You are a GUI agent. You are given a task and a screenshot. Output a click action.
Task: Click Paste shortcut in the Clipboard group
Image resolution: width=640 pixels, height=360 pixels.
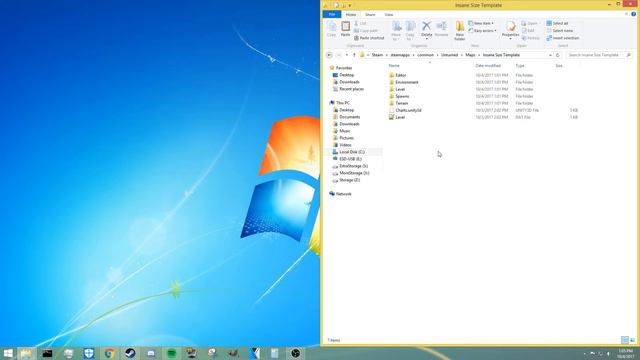[369, 38]
